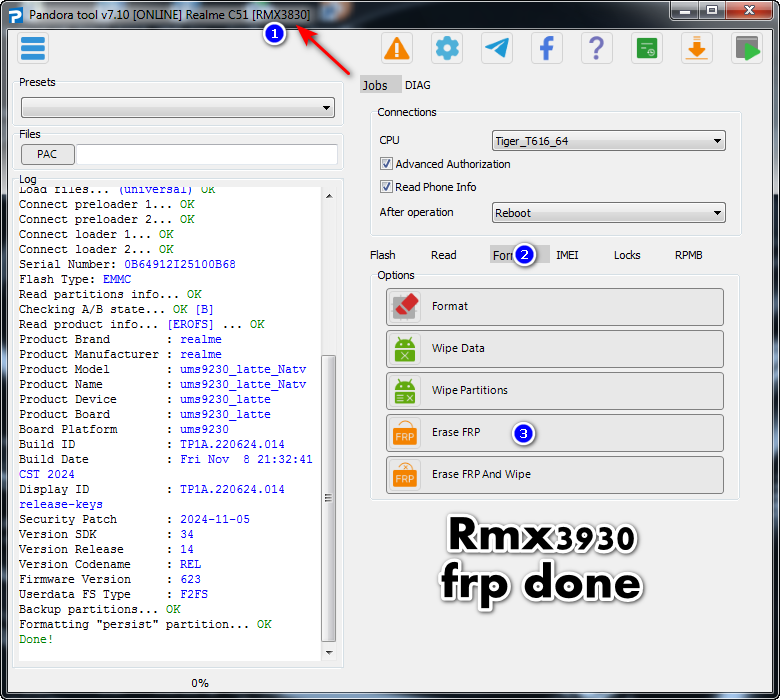Switch to the DIAG tab

(418, 85)
